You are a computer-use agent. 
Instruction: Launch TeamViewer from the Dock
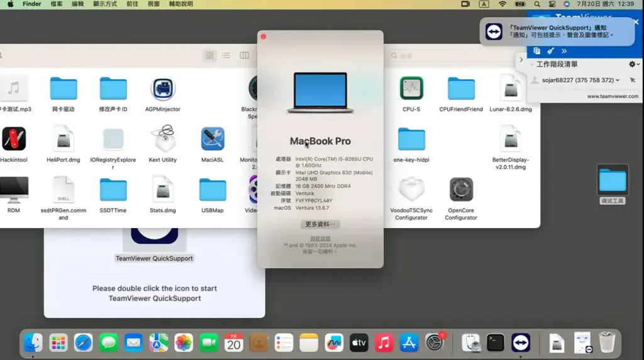[520, 343]
